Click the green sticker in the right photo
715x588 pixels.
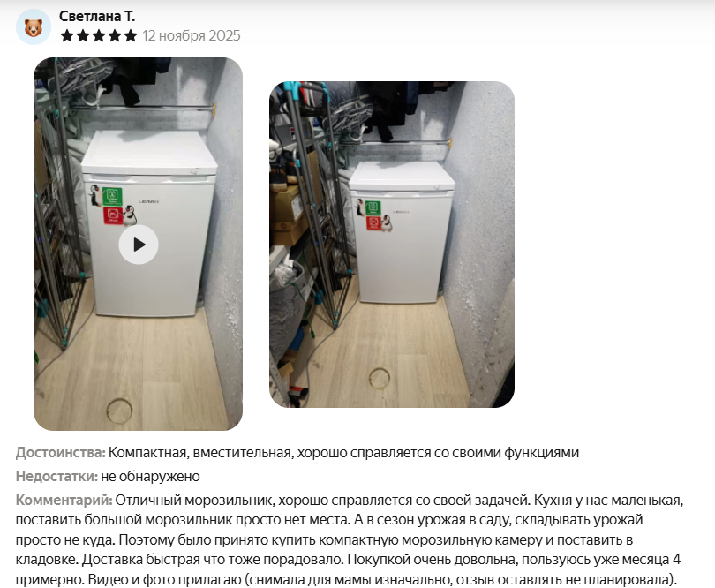click(373, 208)
